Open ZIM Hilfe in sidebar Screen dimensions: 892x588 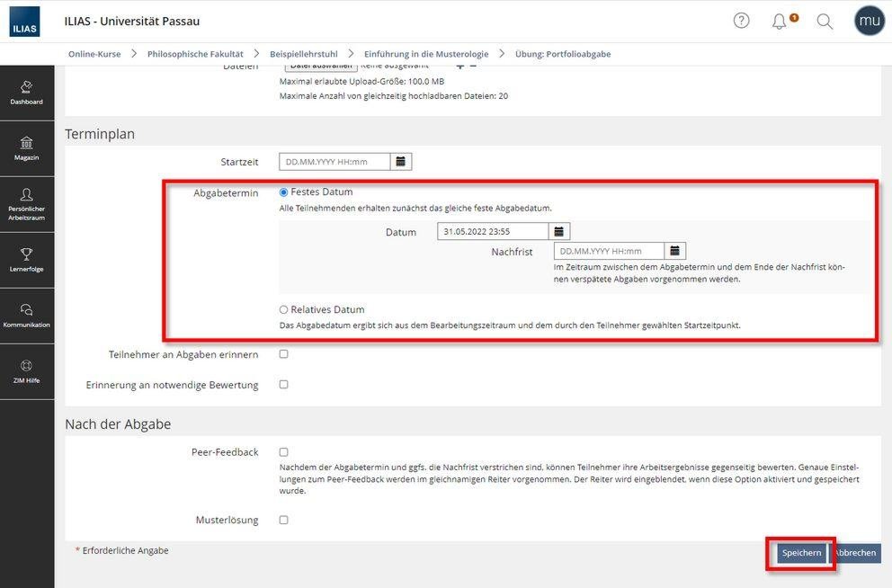click(27, 371)
